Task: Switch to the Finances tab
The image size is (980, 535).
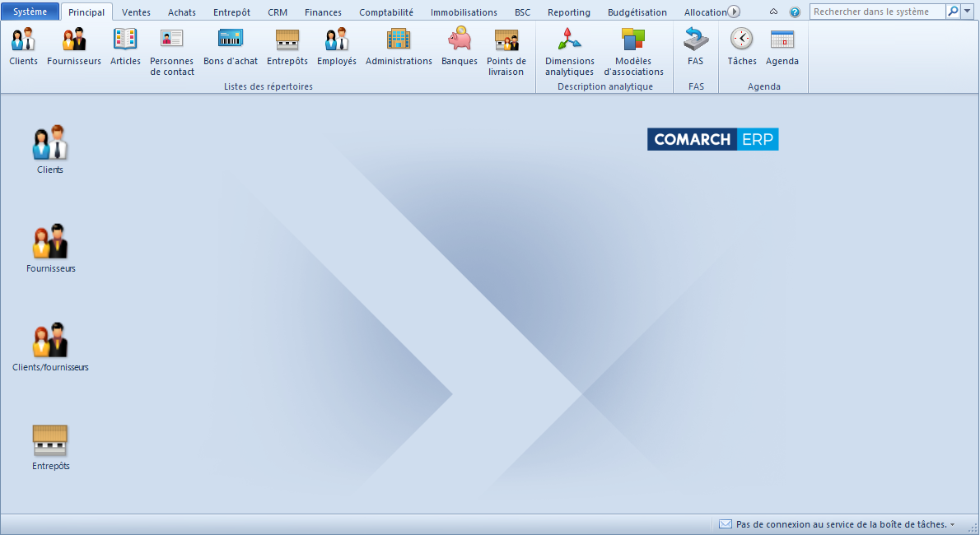Action: 323,12
